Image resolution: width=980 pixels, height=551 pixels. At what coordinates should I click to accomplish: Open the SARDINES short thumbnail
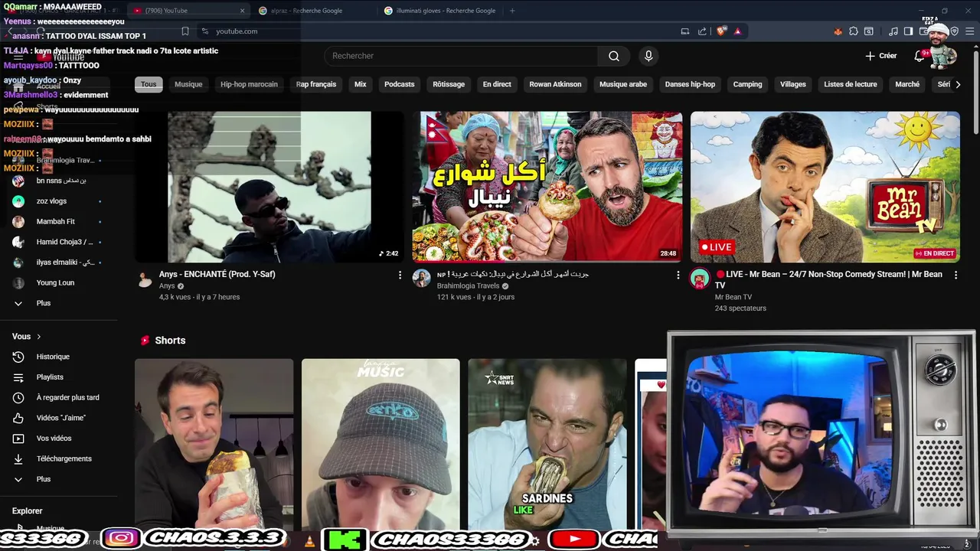click(x=547, y=444)
